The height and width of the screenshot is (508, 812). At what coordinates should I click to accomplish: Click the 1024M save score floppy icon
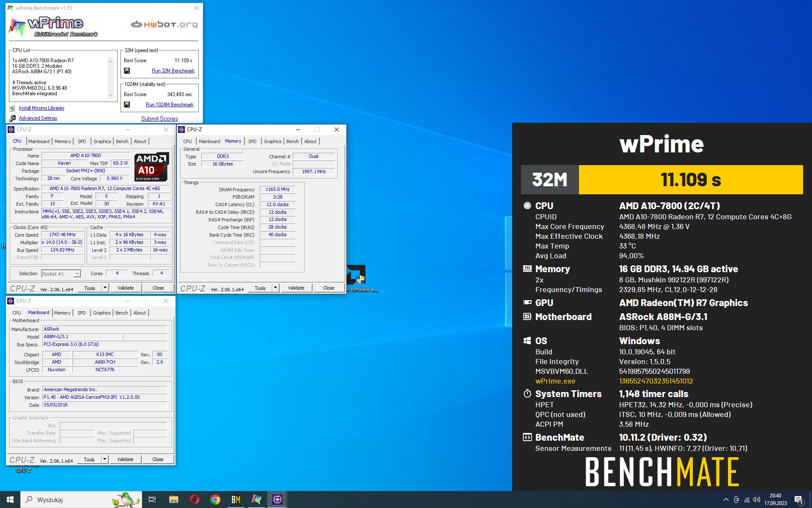(x=127, y=105)
